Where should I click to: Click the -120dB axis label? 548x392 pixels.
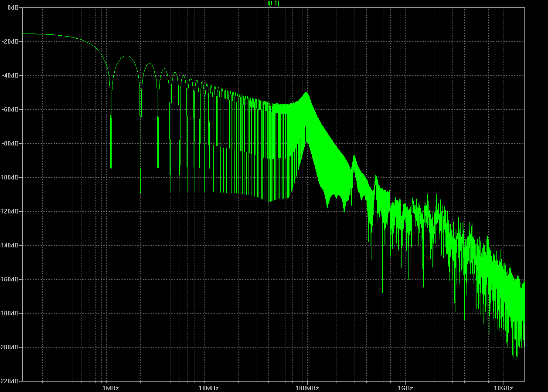(10, 212)
